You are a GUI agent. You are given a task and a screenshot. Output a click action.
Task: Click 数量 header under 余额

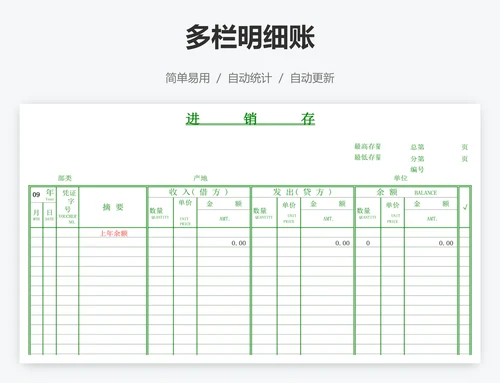coord(368,212)
